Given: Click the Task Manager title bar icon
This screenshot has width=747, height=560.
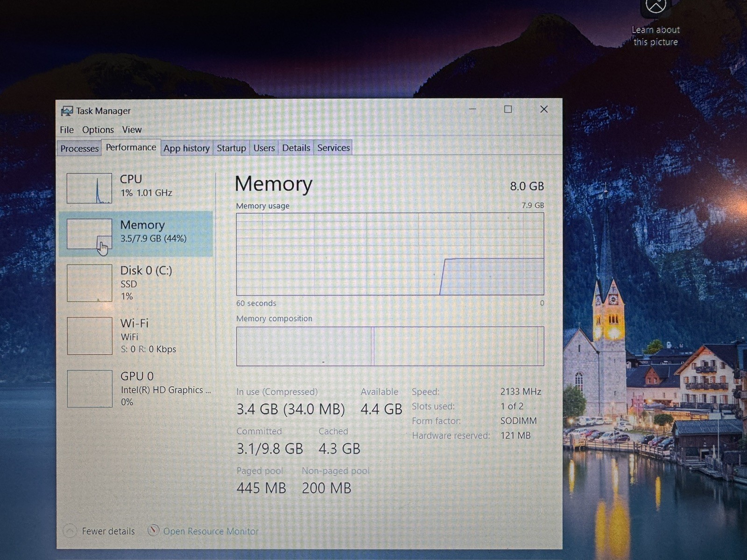Looking at the screenshot, I should click(x=67, y=111).
